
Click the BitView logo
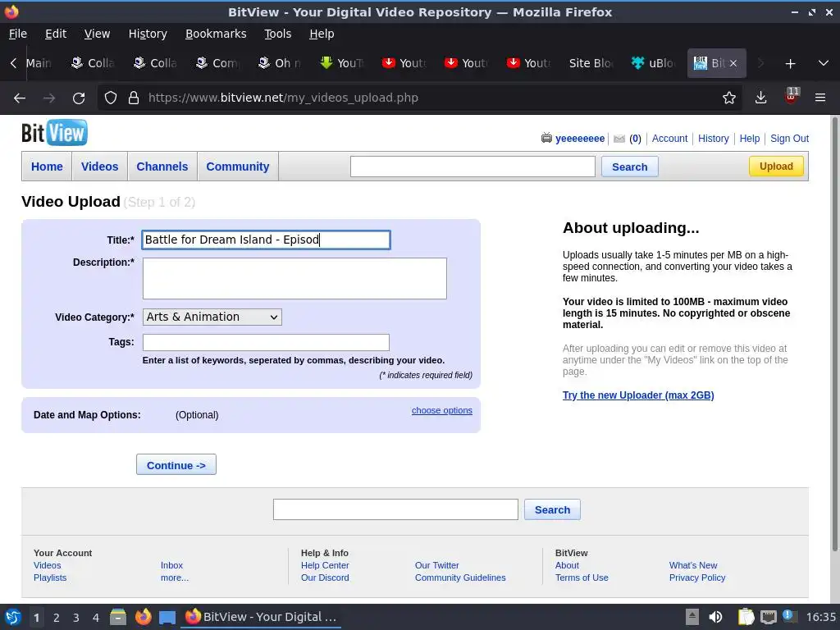55,132
